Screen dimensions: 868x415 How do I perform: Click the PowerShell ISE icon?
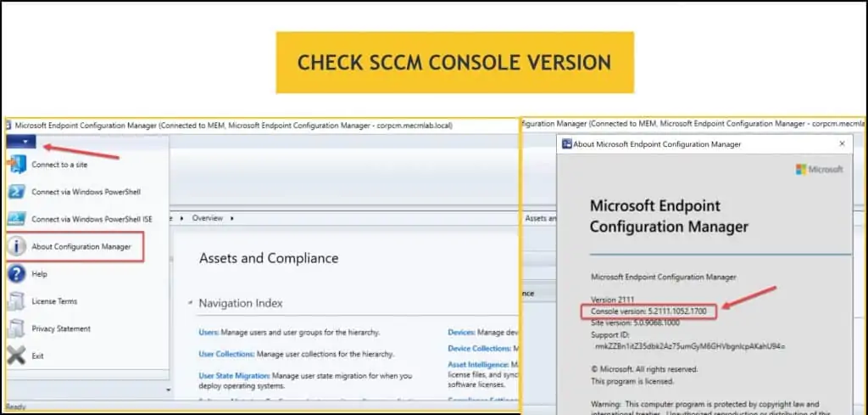click(x=16, y=219)
